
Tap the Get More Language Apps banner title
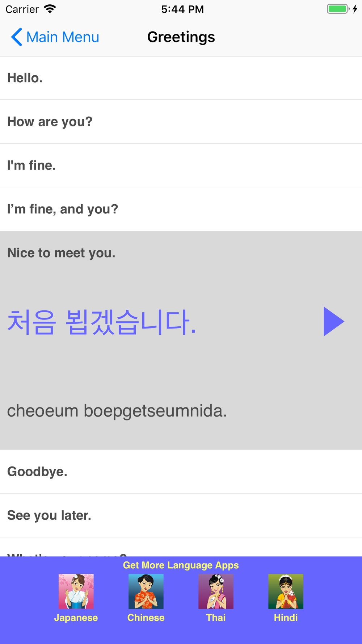coord(181,565)
